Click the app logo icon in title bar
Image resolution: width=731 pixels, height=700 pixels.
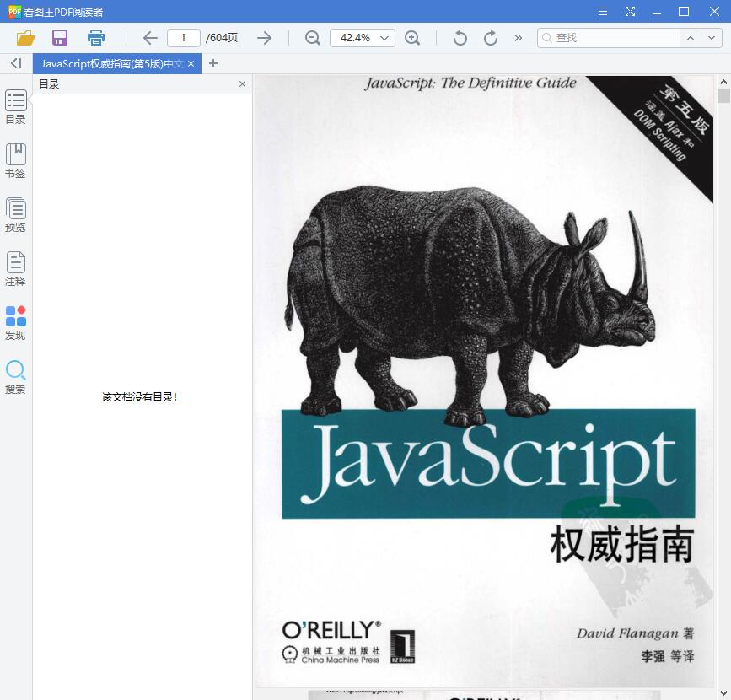(x=14, y=12)
